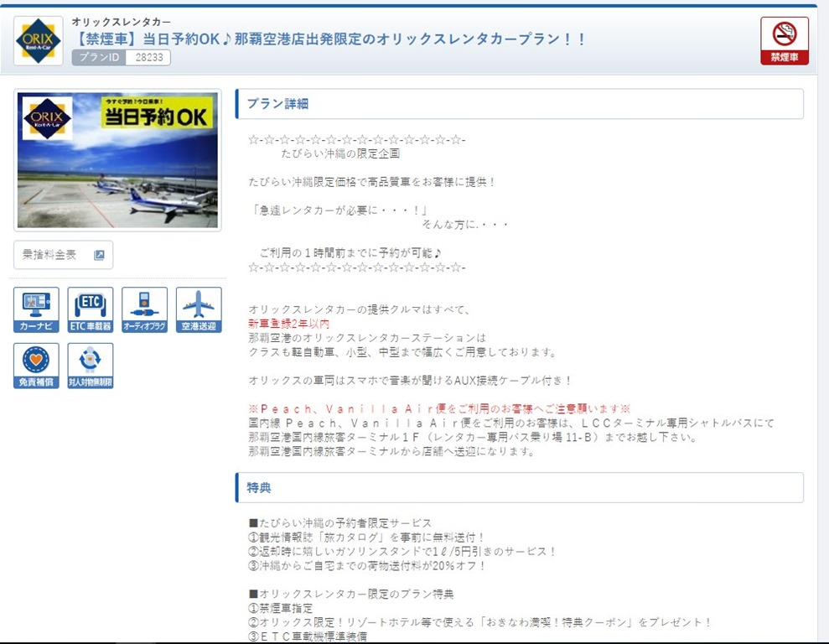The width and height of the screenshot is (829, 644).
Task: Click the オリックスレンタカー限定のプラン特典 heading
Action: tap(351, 594)
